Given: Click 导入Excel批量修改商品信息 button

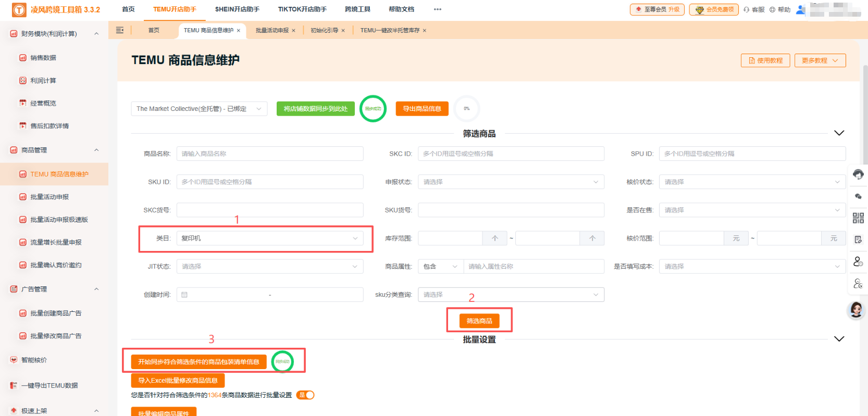Looking at the screenshot, I should click(178, 381).
